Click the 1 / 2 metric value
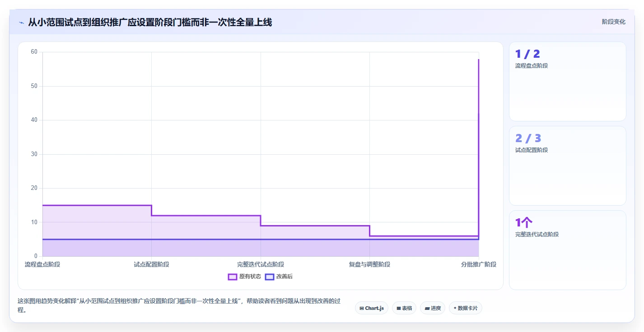The height and width of the screenshot is (332, 644). point(527,54)
